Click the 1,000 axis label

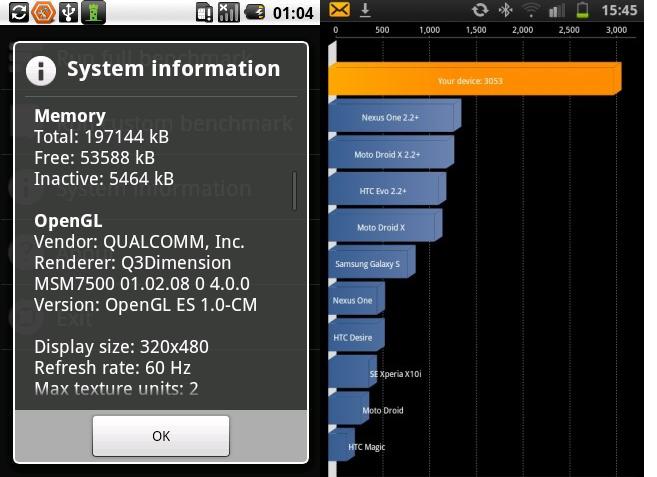point(429,30)
